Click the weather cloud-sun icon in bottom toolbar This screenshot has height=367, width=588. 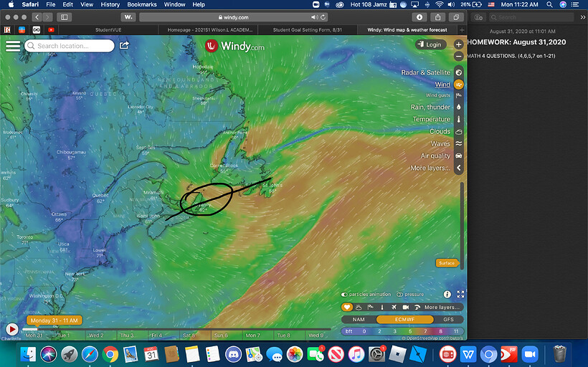(359, 307)
